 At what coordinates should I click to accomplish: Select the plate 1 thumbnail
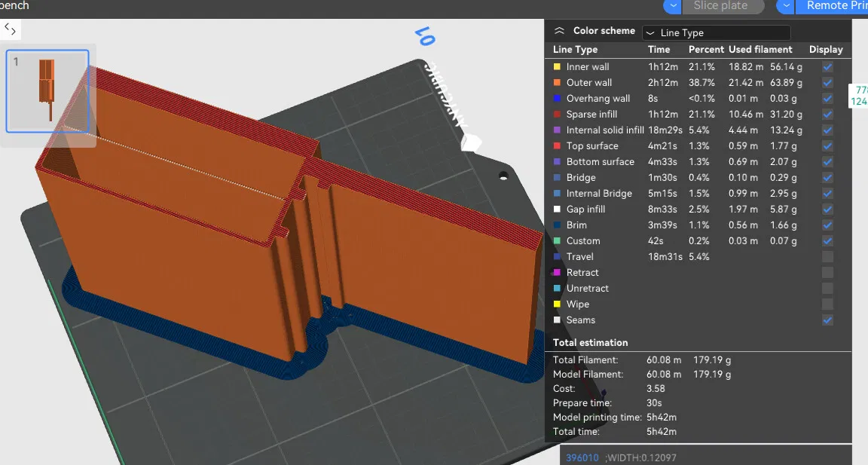(47, 90)
